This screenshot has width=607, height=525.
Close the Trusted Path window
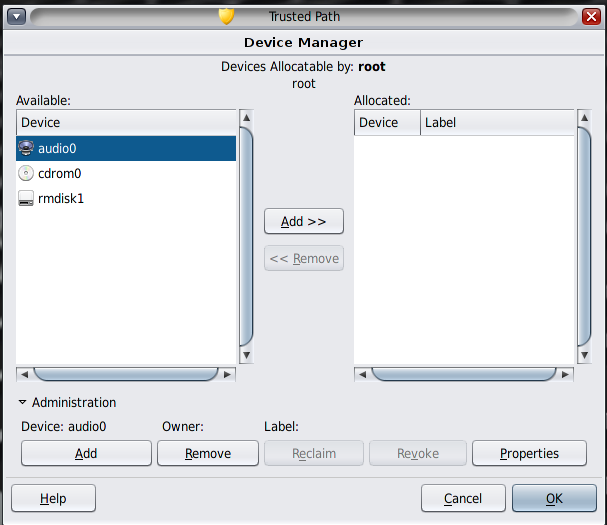(591, 17)
